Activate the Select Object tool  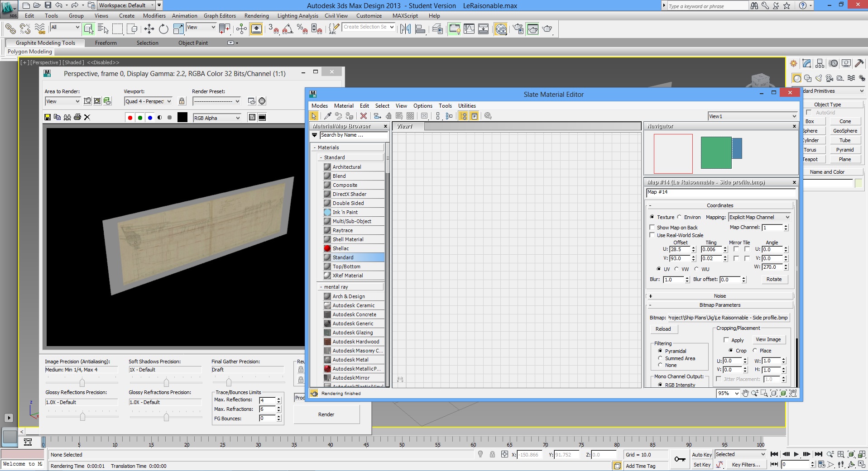click(88, 29)
